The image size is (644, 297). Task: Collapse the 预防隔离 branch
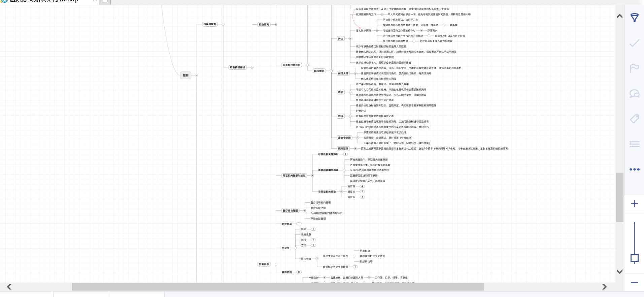click(x=276, y=24)
